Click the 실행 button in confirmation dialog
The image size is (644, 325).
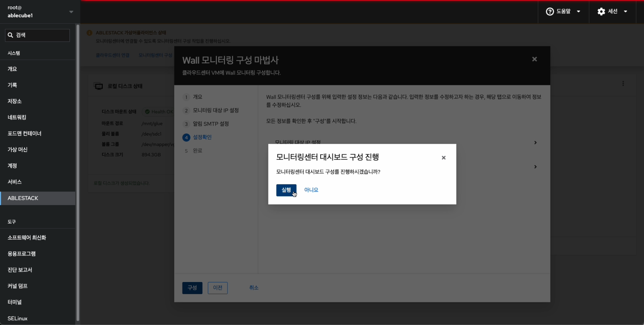pos(286,190)
